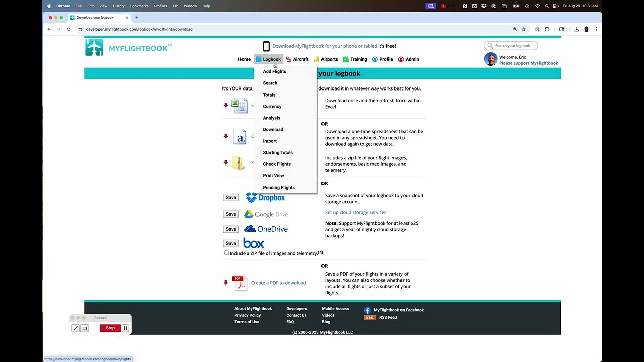This screenshot has height=362, width=644.
Task: Click Create a PDF to download link
Action: tap(278, 283)
